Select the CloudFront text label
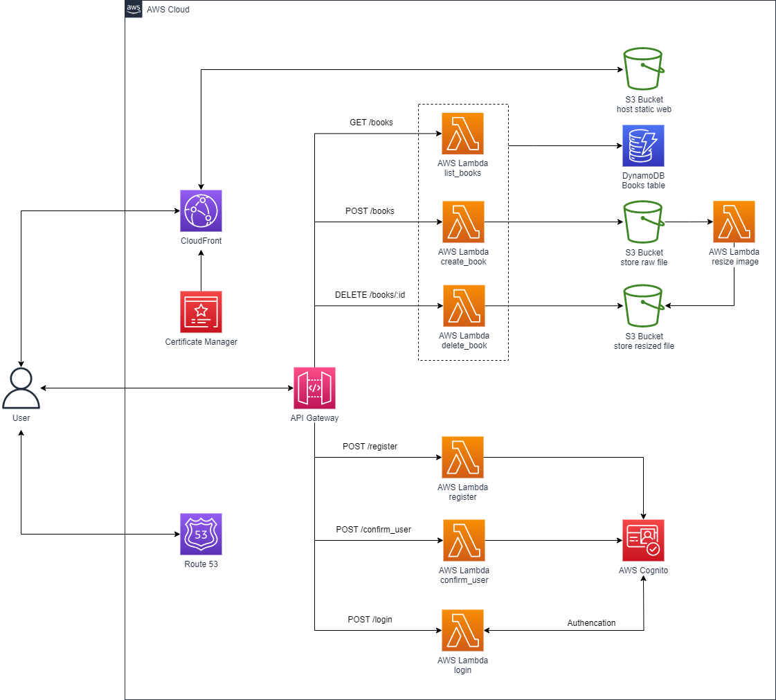776x700 pixels. point(201,240)
